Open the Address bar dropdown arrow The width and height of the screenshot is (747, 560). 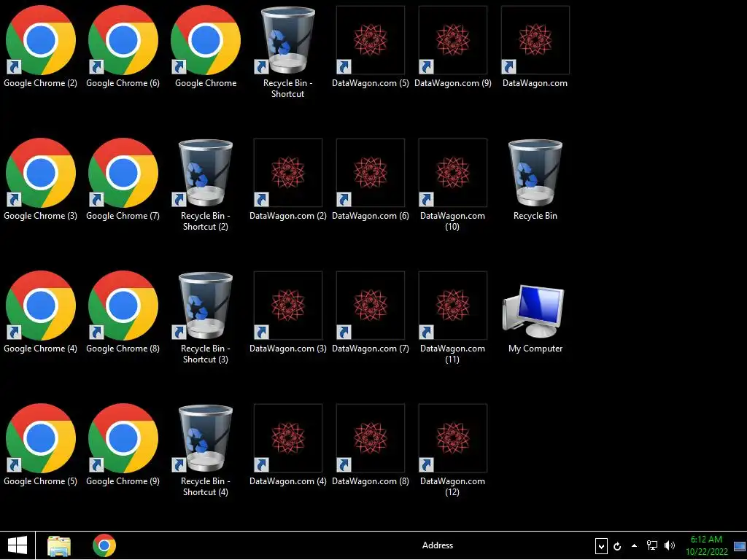point(601,546)
